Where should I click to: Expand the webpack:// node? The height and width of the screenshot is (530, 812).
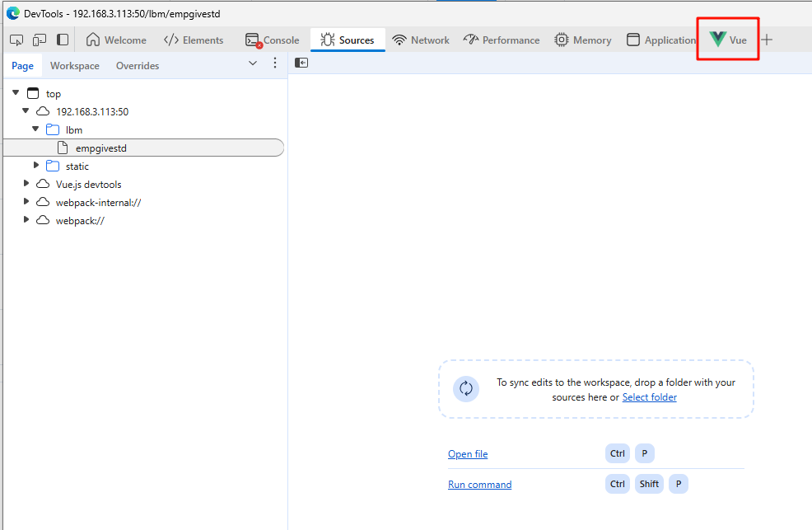point(26,220)
